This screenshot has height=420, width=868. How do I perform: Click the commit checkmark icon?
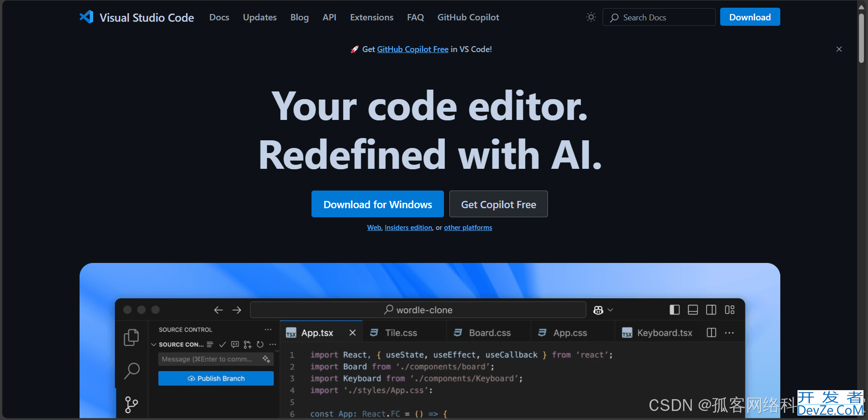click(222, 344)
